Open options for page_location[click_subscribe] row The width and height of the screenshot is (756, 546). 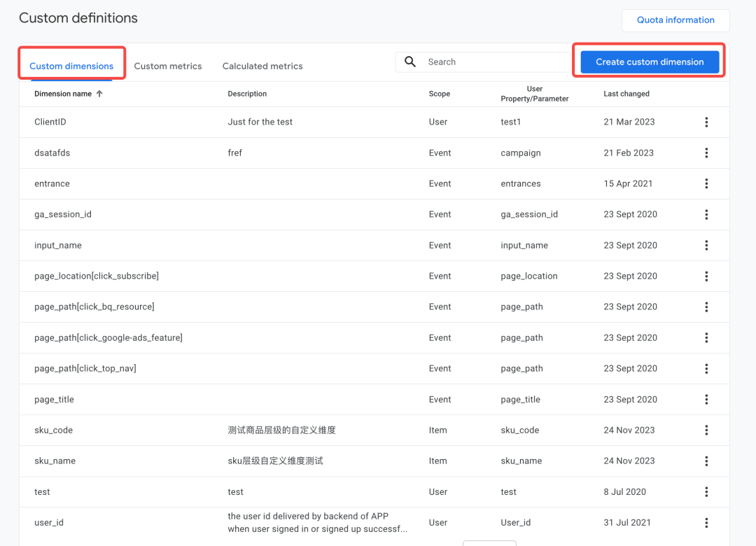pyautogui.click(x=706, y=276)
